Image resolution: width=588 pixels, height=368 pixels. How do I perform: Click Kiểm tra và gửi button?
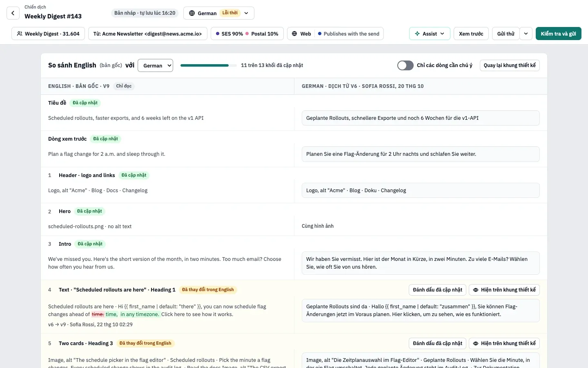558,34
